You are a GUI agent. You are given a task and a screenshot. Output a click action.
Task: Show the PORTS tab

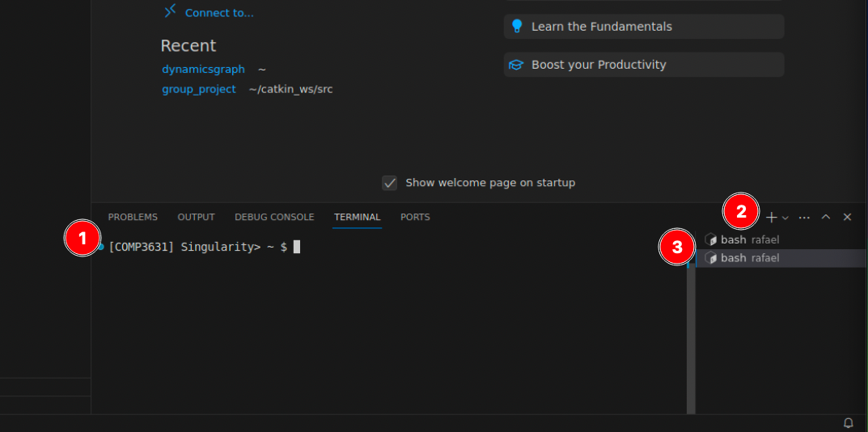point(415,217)
